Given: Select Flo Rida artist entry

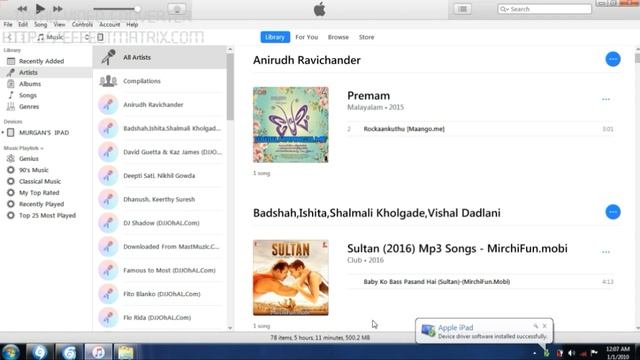Looking at the screenshot, I should pos(160,318).
